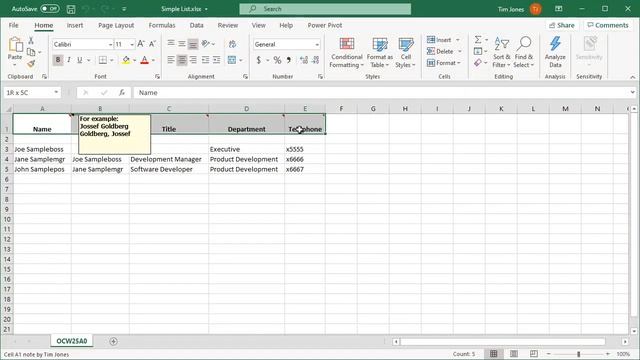
Task: Click the Merge & Center icon
Action: (232, 60)
